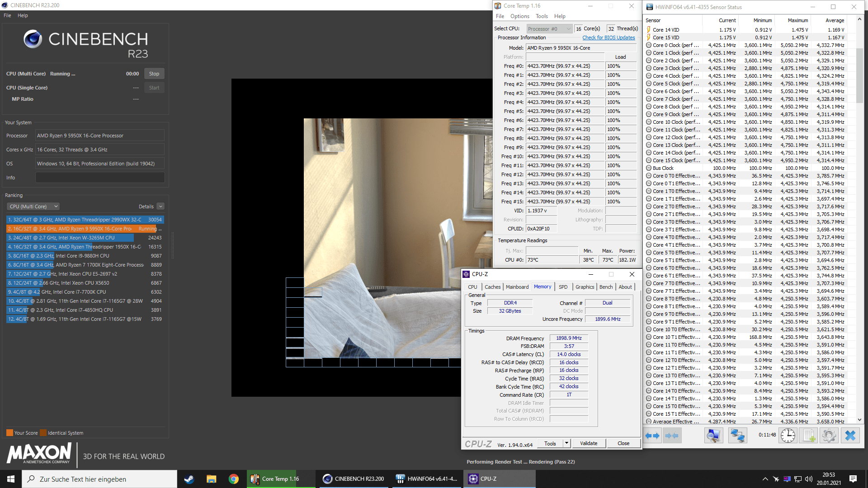The width and height of the screenshot is (868, 488).
Task: Open HWiNFO system summary magnifier icon
Action: click(714, 436)
